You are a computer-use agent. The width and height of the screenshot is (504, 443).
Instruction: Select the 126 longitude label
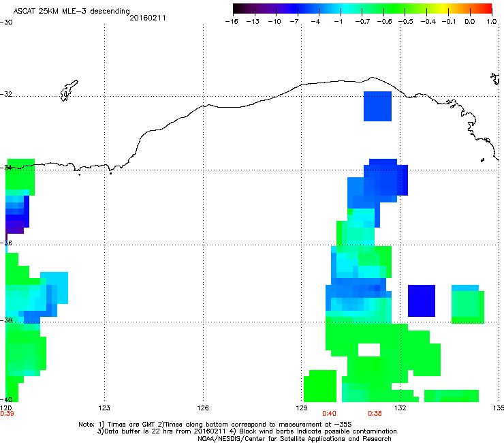(203, 408)
